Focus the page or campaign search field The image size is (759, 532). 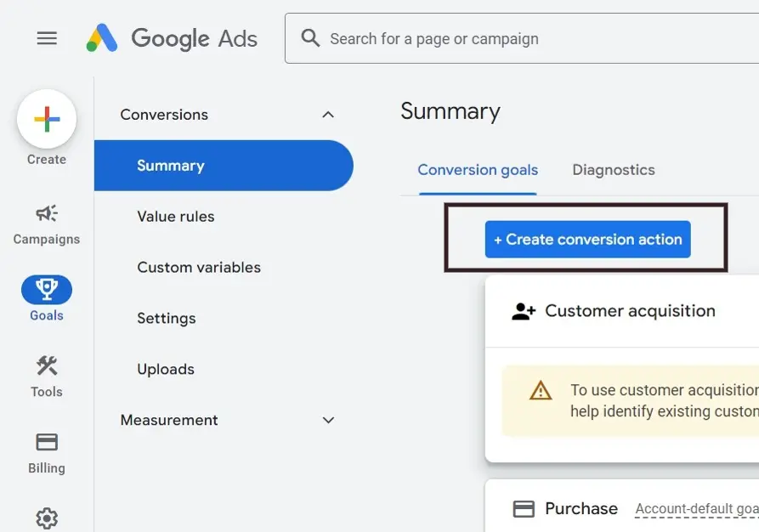coord(522,38)
